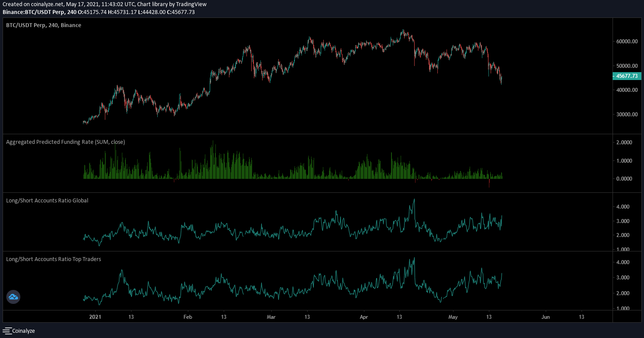Click the 60000.00 price axis label
Viewport: 644px width, 338px height.
pos(627,42)
